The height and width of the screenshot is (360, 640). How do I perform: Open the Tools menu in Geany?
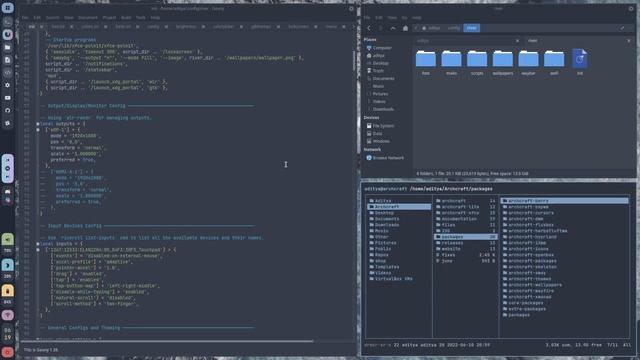pos(141,18)
